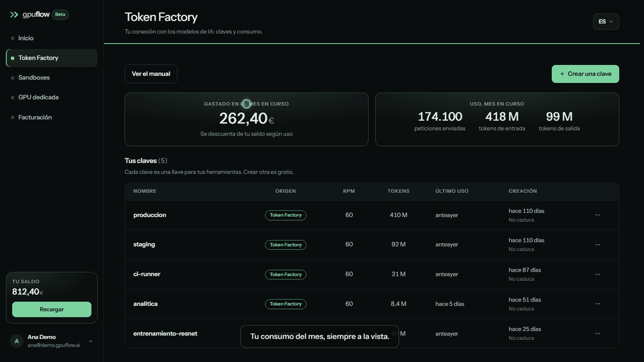Click the NOMBRE column header

pyautogui.click(x=145, y=191)
